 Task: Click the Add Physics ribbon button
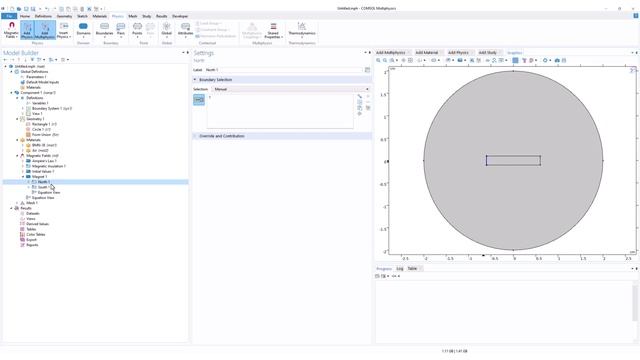click(x=27, y=30)
